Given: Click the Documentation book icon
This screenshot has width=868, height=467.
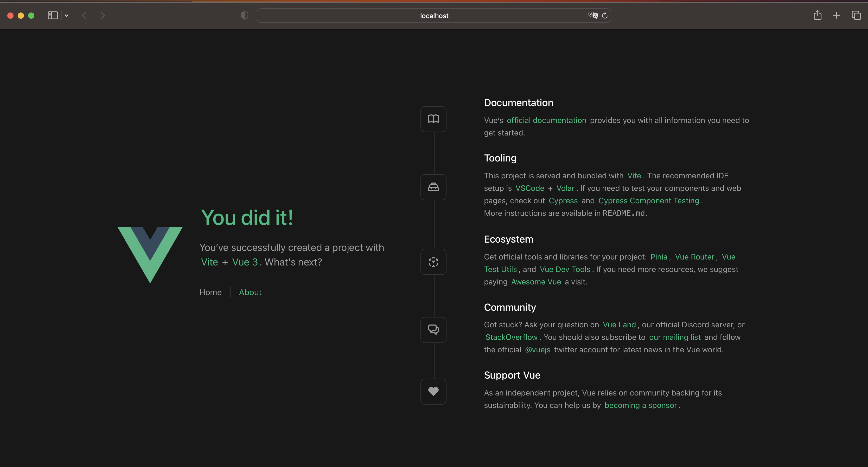Looking at the screenshot, I should pyautogui.click(x=433, y=119).
